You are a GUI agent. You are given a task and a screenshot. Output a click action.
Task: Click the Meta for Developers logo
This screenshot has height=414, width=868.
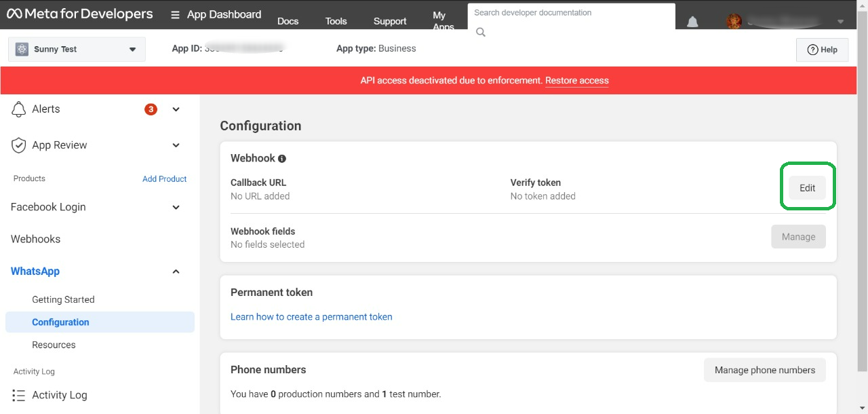(x=80, y=14)
